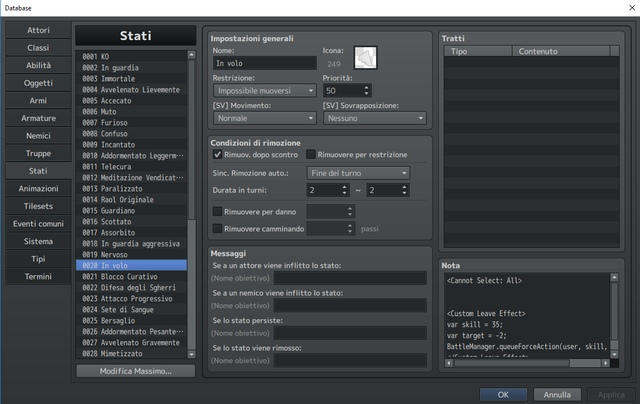Open the Sistema tab

pyautogui.click(x=38, y=241)
